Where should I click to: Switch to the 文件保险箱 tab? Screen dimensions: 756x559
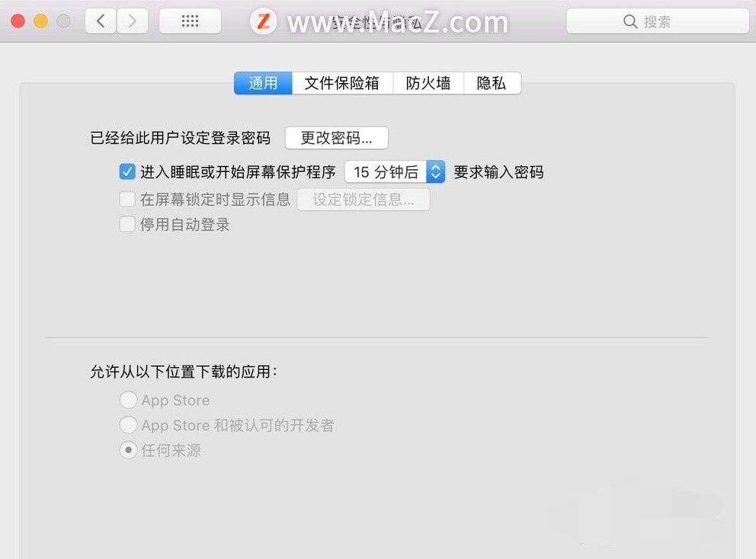pyautogui.click(x=342, y=83)
